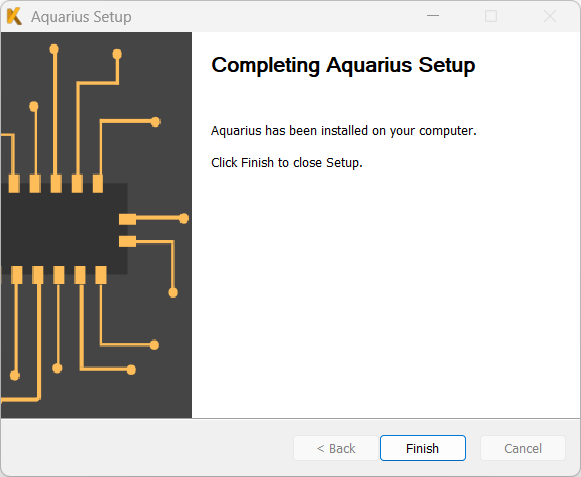Click the greyed-out maximize icon
This screenshot has height=477, width=581.
(491, 16)
